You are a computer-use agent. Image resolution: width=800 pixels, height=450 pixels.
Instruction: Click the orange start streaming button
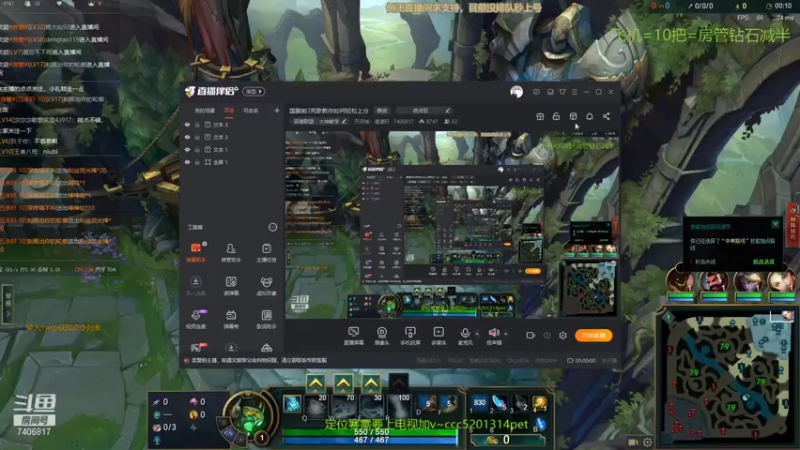pyautogui.click(x=593, y=335)
